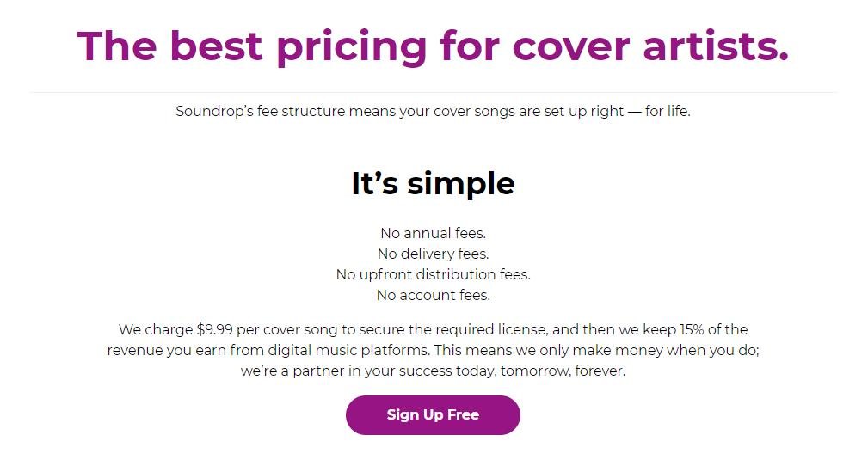Click the "No delivery fees." line
Image resolution: width=868 pixels, height=466 pixels.
coord(433,254)
